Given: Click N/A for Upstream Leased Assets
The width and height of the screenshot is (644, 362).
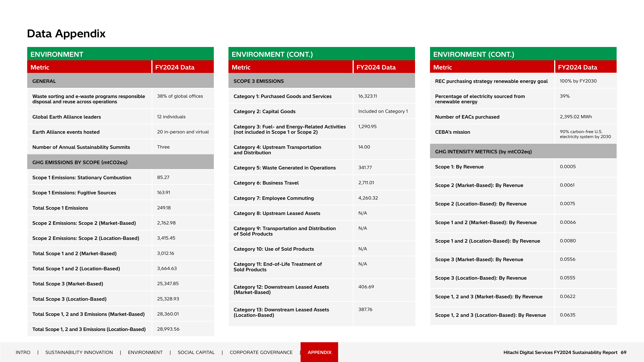Looking at the screenshot, I should (363, 213).
